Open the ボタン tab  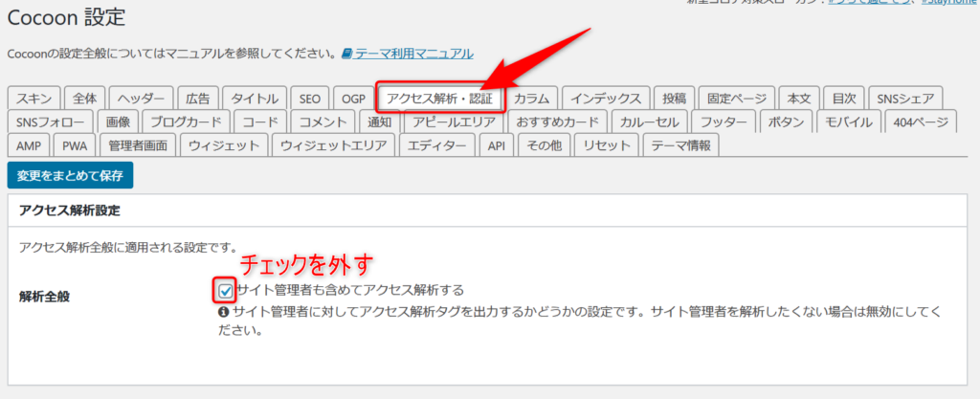[x=786, y=122]
